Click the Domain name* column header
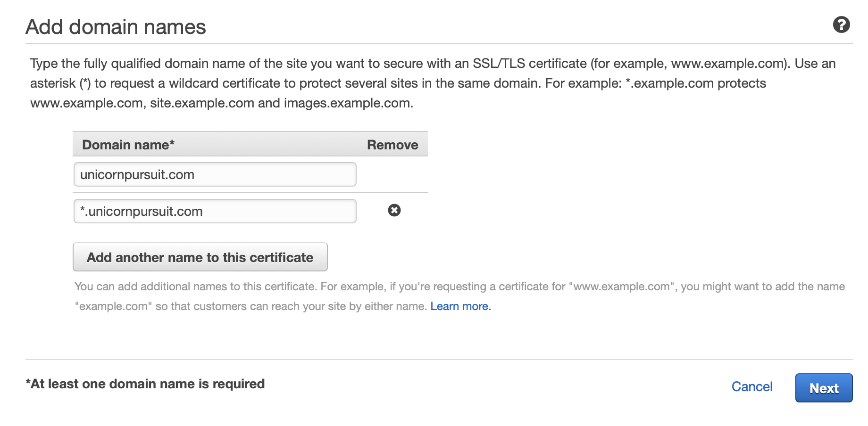Screen dimensions: 868x426 [128, 145]
